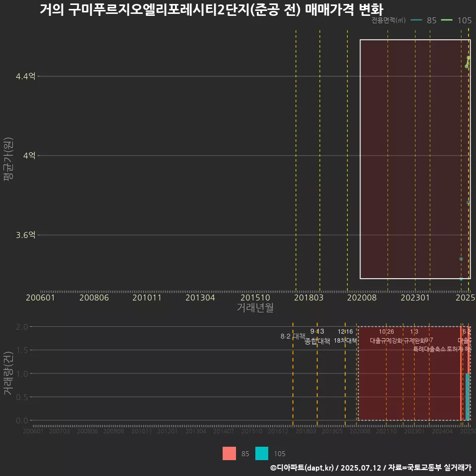Click the 자료=국토교통부 실거래가 source text
Screen dimensions: 476x476
point(429,468)
